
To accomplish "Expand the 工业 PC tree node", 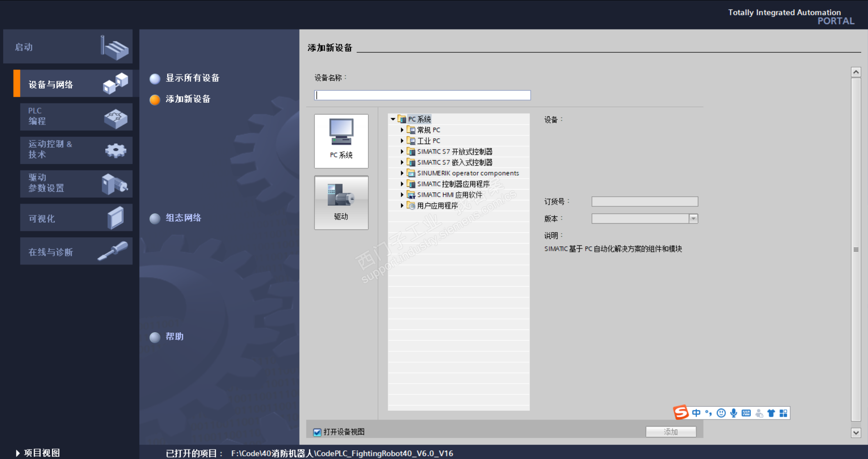I will coord(402,141).
